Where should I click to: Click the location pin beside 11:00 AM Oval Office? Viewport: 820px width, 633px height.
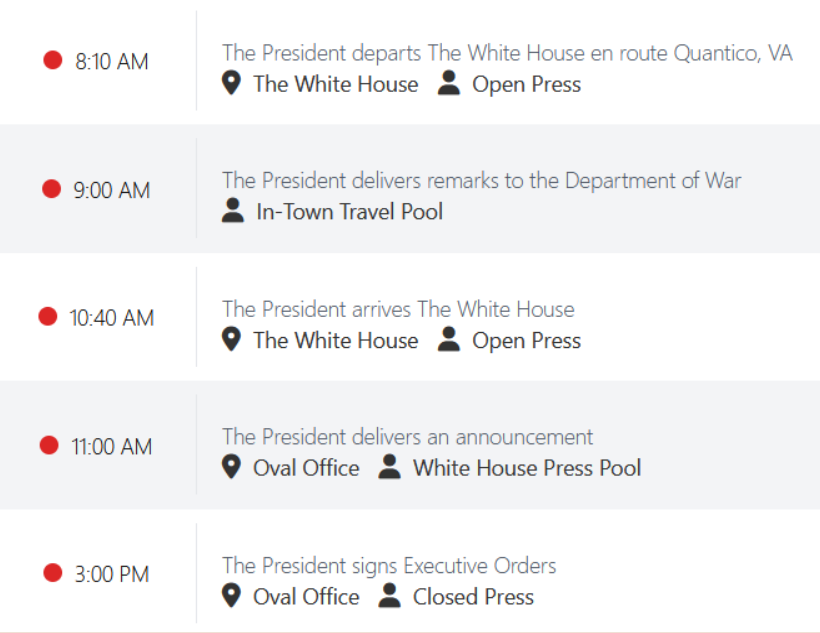pyautogui.click(x=231, y=467)
